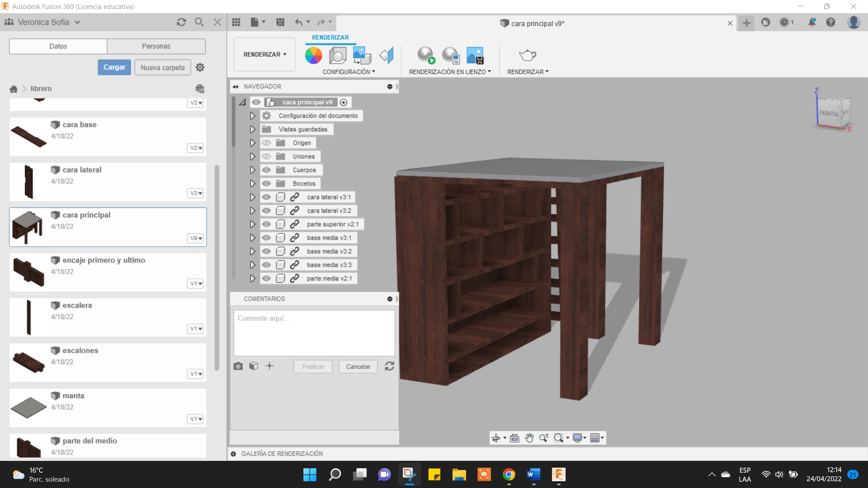868x488 pixels.
Task: Show the hidden Origen folder
Action: (x=266, y=143)
